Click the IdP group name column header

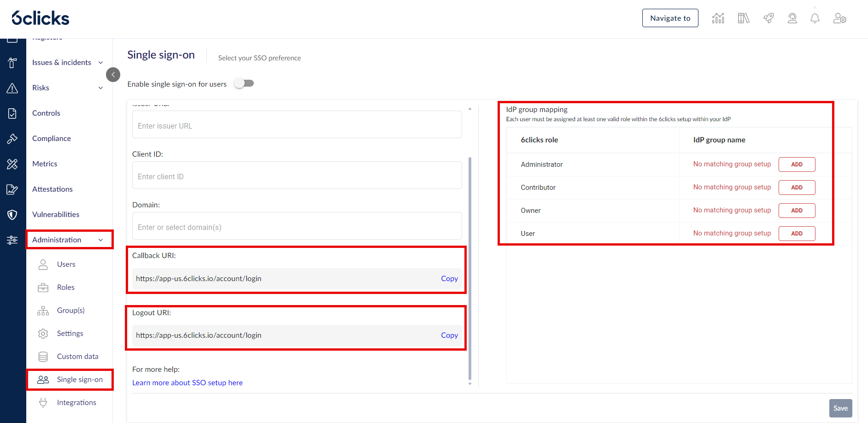coord(719,140)
